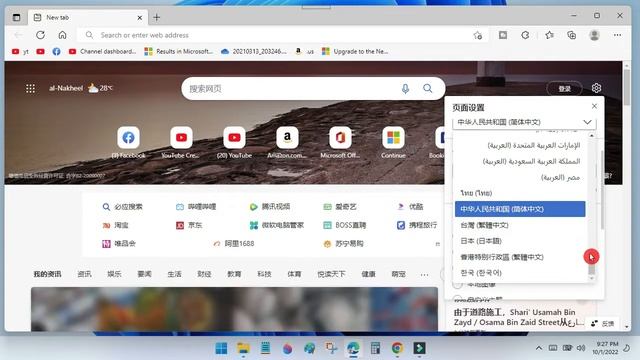This screenshot has height=360, width=640.
Task: Select United Arab Emirates Arabic option
Action: pyautogui.click(x=520, y=145)
